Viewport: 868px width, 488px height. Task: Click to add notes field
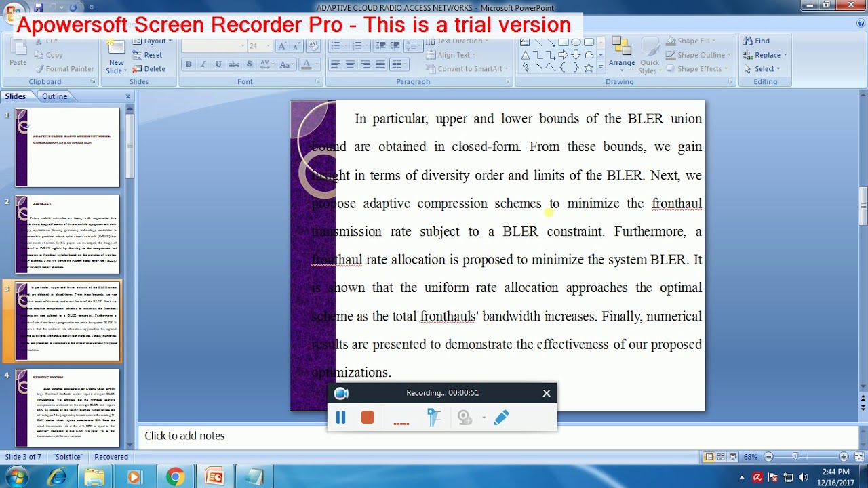coord(498,436)
